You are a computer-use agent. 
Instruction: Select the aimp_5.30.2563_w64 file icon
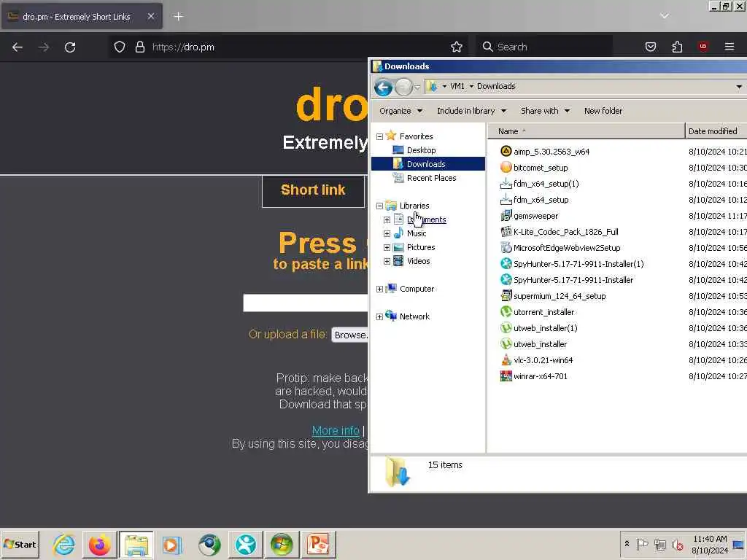[506, 152]
